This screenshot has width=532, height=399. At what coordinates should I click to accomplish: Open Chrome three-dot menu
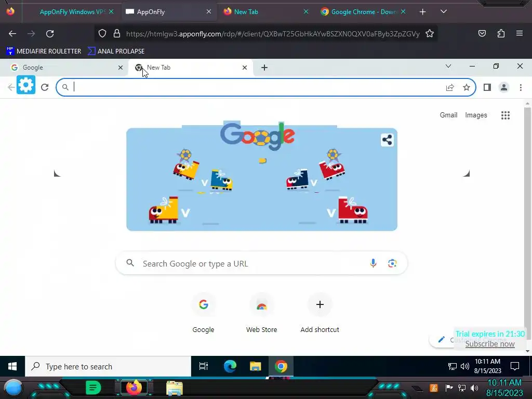coord(521,87)
